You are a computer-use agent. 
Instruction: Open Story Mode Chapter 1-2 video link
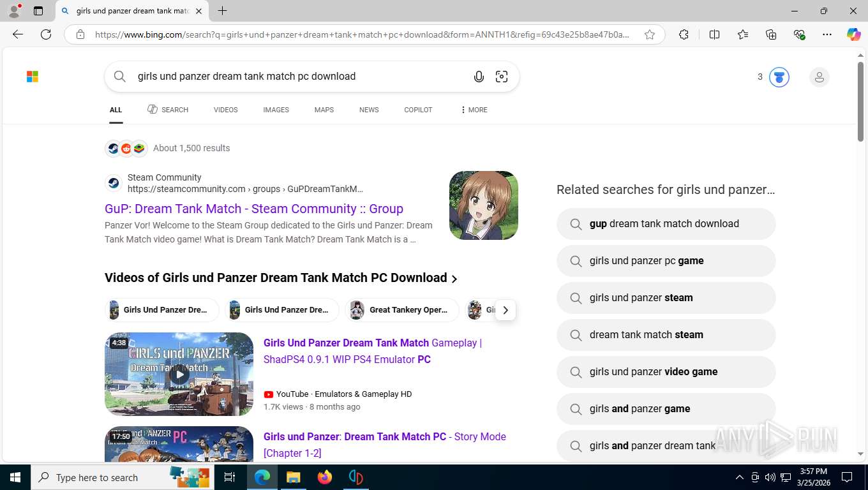click(385, 445)
